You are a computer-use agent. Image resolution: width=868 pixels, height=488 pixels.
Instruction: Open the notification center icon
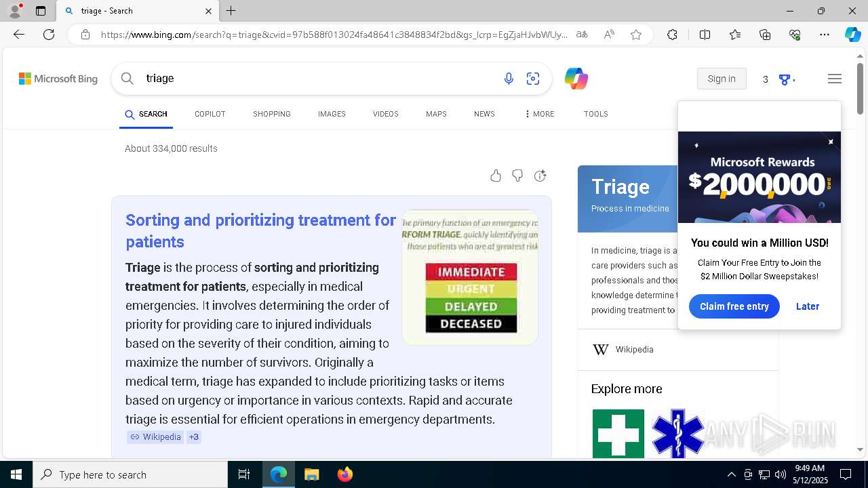point(846,474)
